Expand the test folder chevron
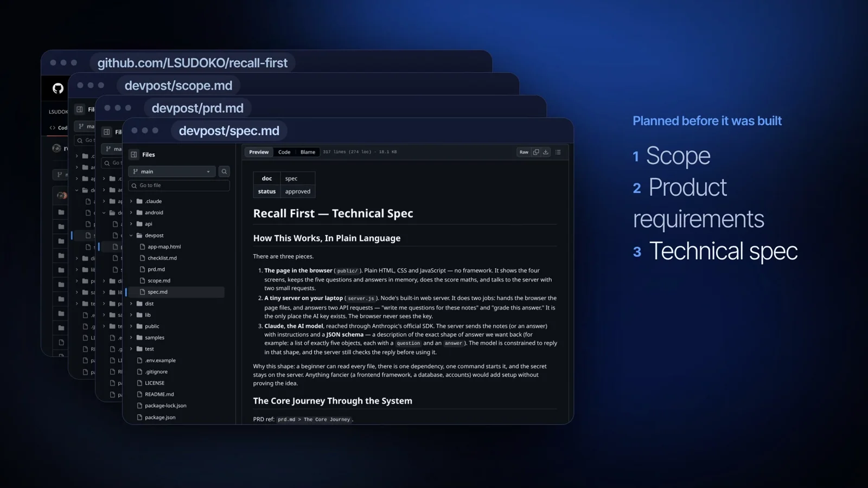Image resolution: width=868 pixels, height=488 pixels. (131, 349)
